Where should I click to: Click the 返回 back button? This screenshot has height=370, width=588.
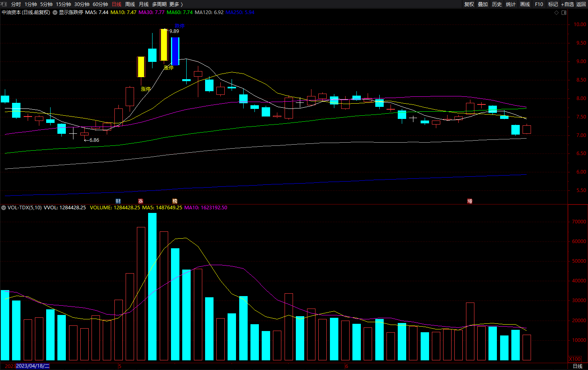pos(581,4)
